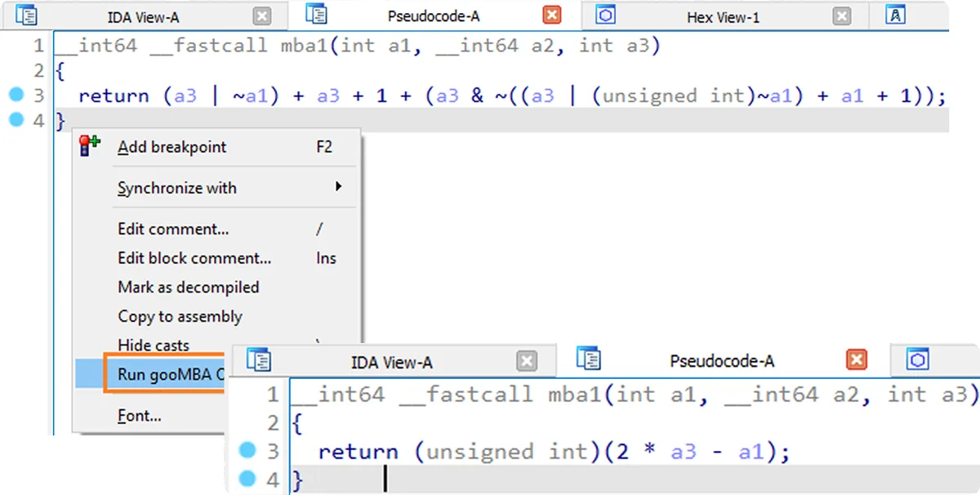Choose Add breakpoint from context menu
980x495 pixels.
coord(216,147)
